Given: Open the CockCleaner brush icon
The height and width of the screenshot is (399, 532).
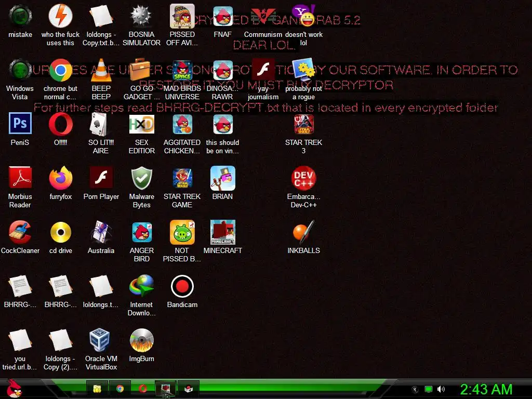Looking at the screenshot, I should [x=20, y=232].
